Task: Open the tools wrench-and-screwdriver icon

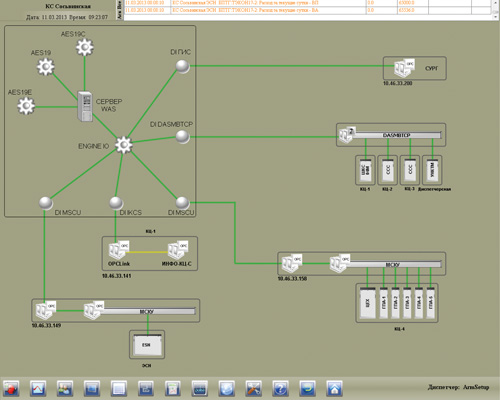Action: coord(254,388)
